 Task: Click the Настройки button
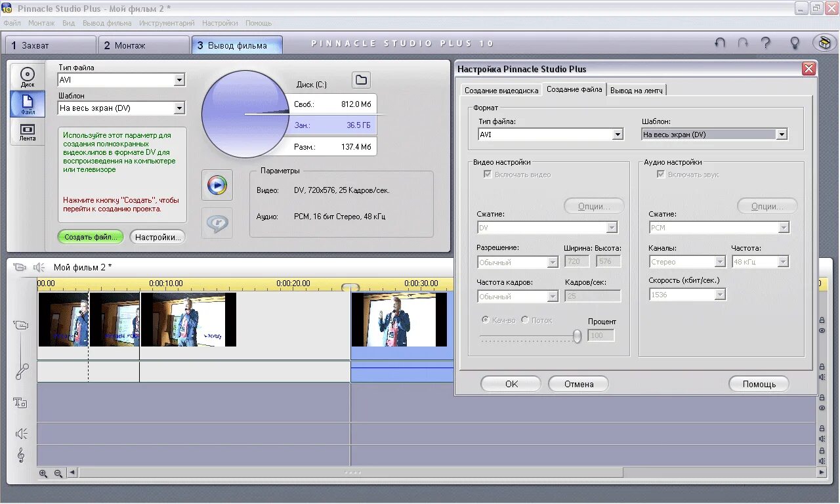[158, 237]
